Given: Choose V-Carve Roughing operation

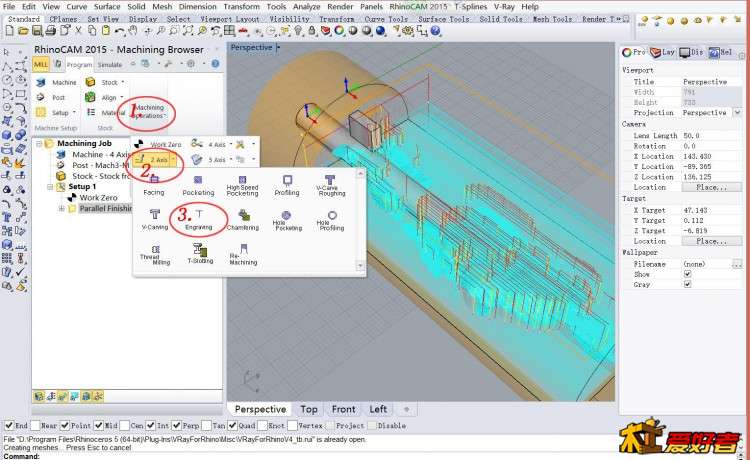Looking at the screenshot, I should (331, 186).
